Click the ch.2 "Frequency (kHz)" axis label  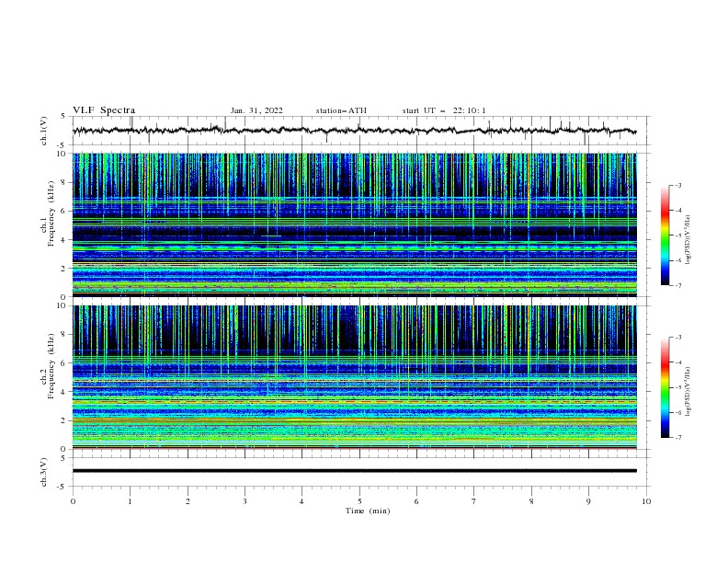[x=51, y=367]
